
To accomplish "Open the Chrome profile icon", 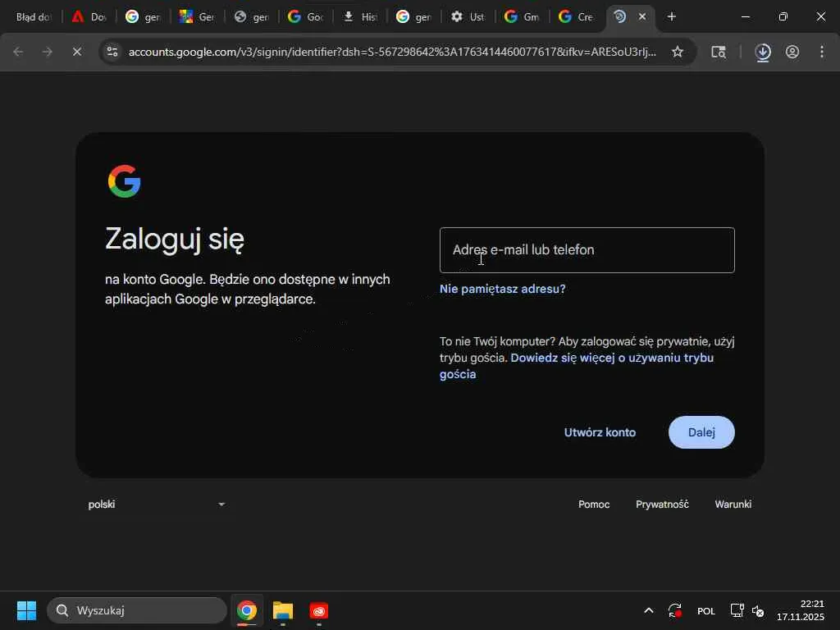I will pyautogui.click(x=792, y=52).
